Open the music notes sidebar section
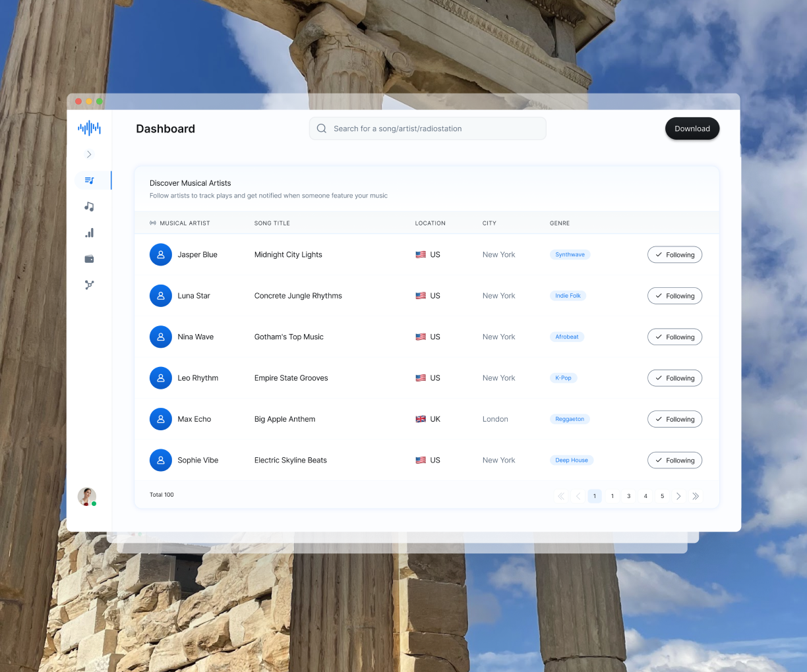 (89, 206)
